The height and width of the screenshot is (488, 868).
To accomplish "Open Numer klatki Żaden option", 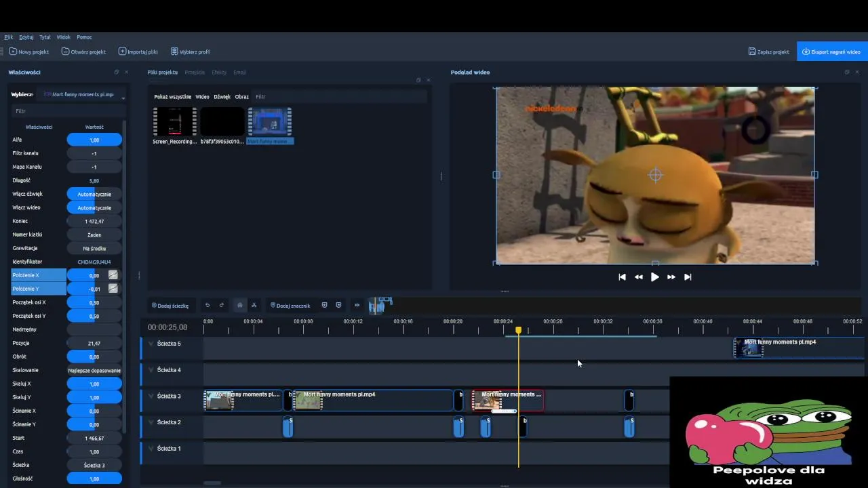I will coord(94,235).
